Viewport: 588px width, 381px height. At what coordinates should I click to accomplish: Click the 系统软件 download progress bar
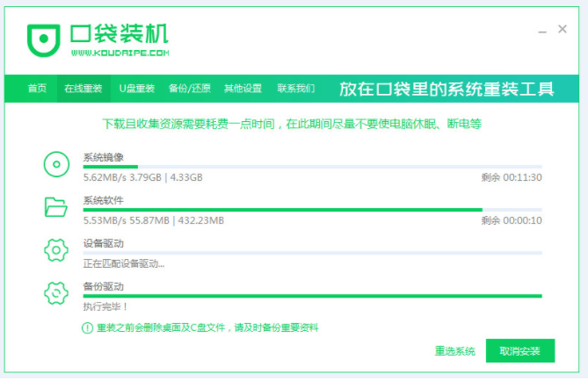click(312, 210)
